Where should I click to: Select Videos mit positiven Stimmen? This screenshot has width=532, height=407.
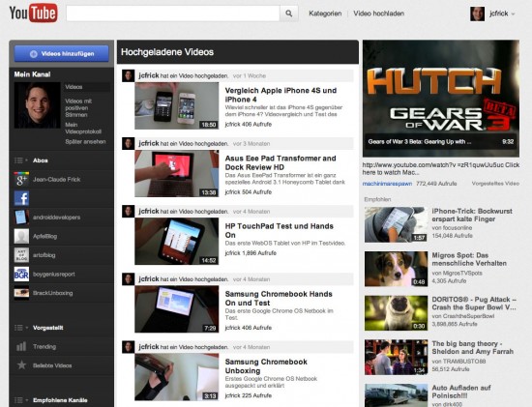pyautogui.click(x=78, y=108)
